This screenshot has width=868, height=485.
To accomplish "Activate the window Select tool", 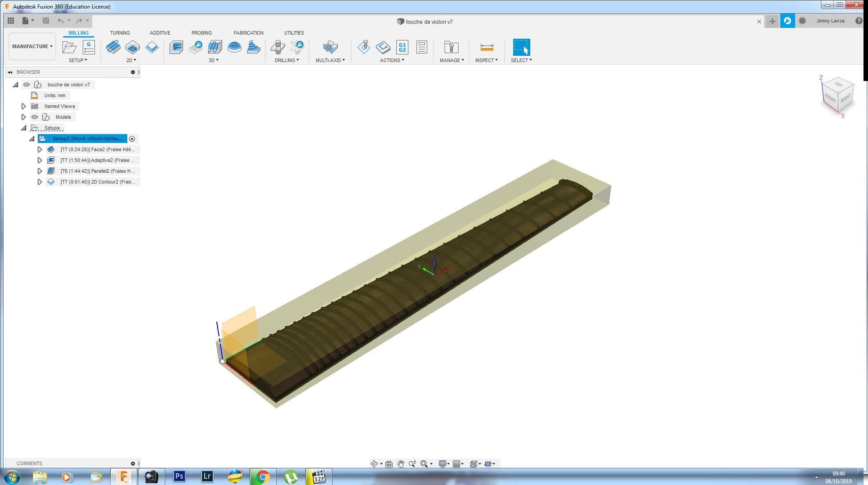I will click(521, 47).
